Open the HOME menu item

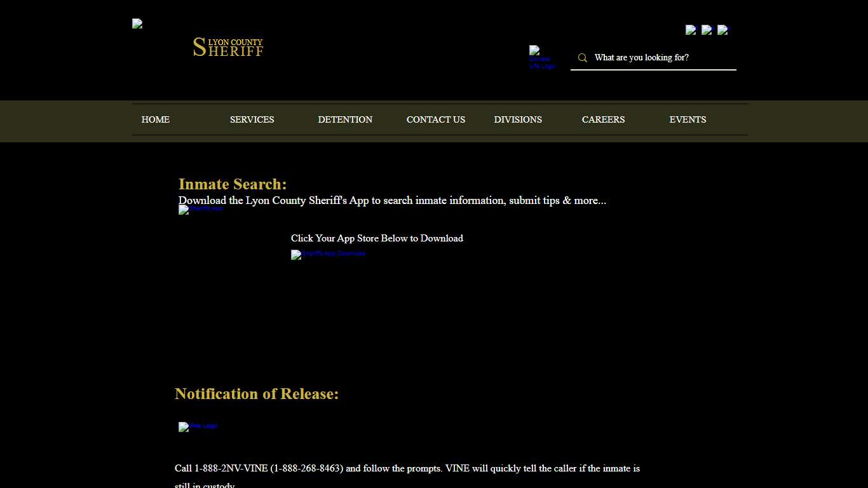155,119
